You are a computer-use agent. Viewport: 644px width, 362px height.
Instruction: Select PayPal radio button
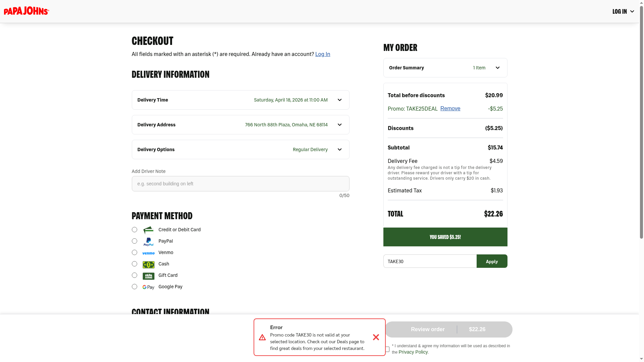click(x=135, y=241)
